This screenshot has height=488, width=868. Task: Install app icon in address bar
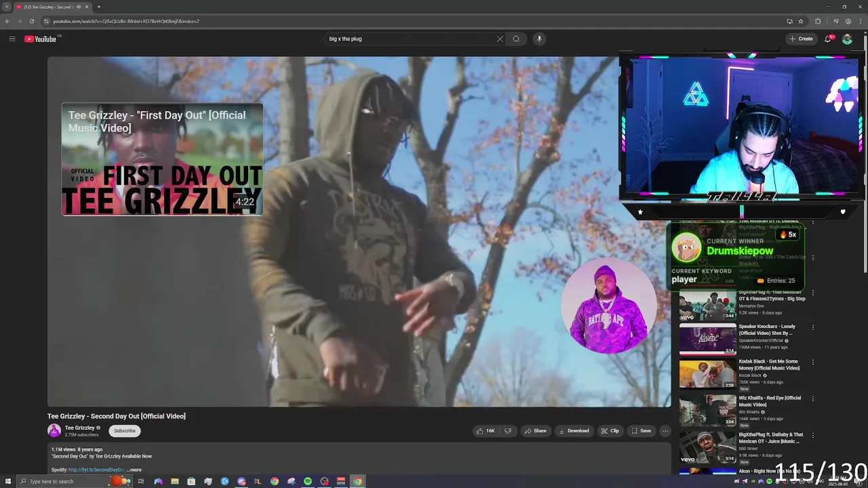[x=789, y=21]
